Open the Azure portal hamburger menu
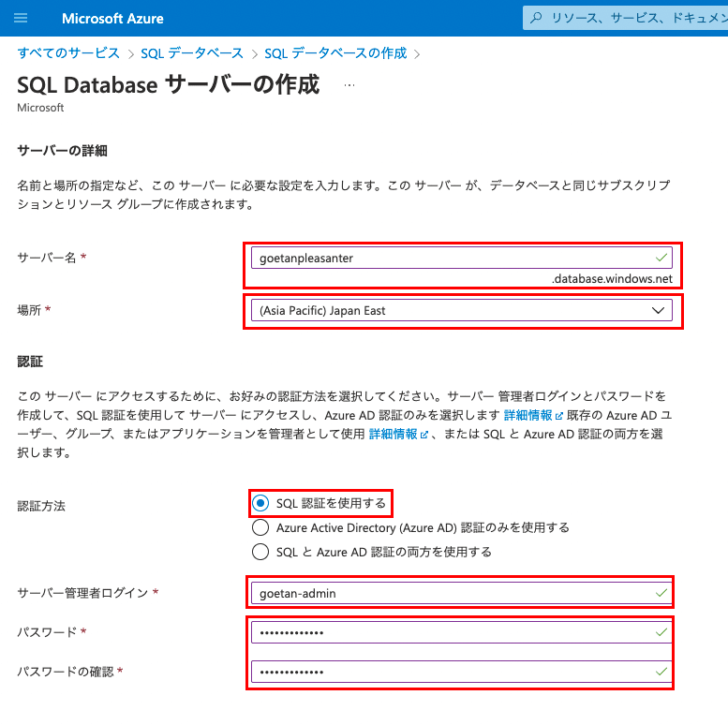 click(x=21, y=18)
